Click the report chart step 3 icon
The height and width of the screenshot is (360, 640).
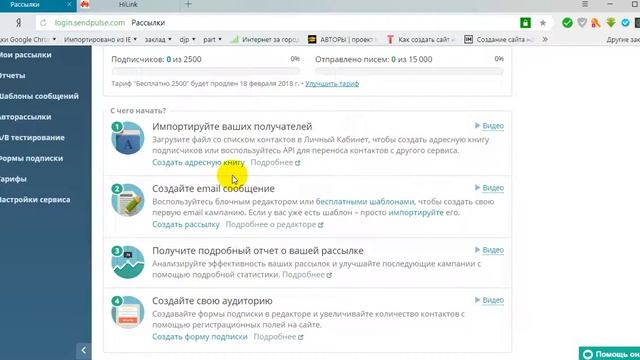128,262
